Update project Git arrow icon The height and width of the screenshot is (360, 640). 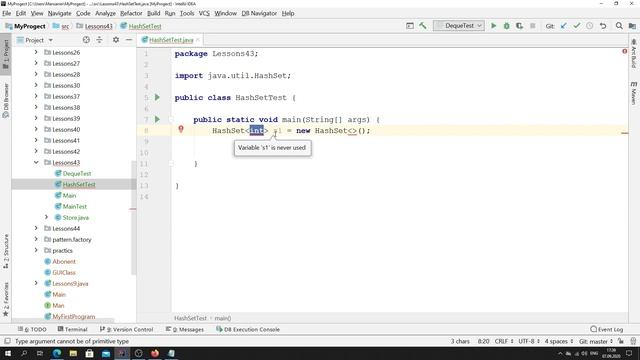point(564,26)
